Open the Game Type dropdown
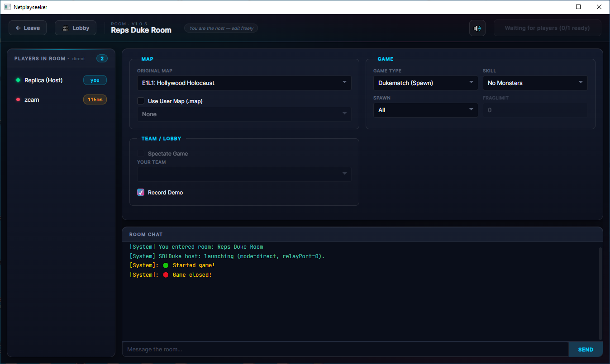The height and width of the screenshot is (364, 610). tap(425, 83)
